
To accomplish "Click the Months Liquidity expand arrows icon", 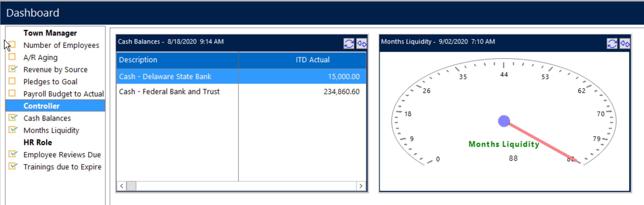I will tap(625, 44).
